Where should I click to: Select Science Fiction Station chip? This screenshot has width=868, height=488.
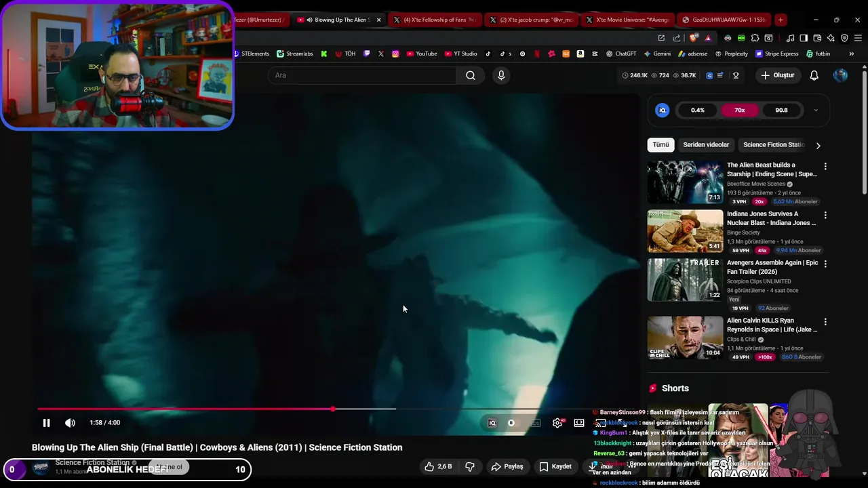(x=773, y=144)
